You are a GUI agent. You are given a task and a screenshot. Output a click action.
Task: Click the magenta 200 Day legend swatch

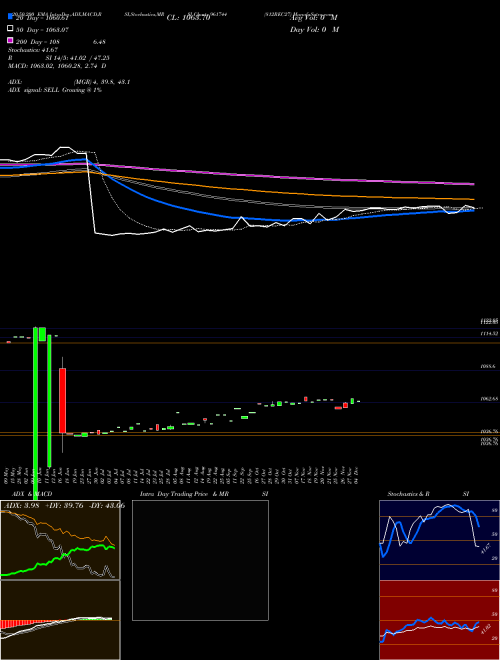click(10, 40)
